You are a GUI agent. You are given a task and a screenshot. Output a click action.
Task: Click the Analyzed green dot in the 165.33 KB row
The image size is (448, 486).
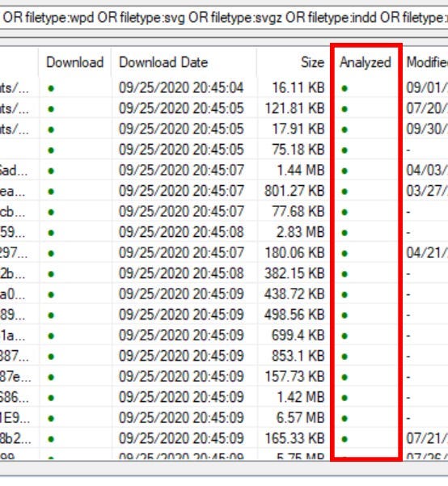[344, 439]
